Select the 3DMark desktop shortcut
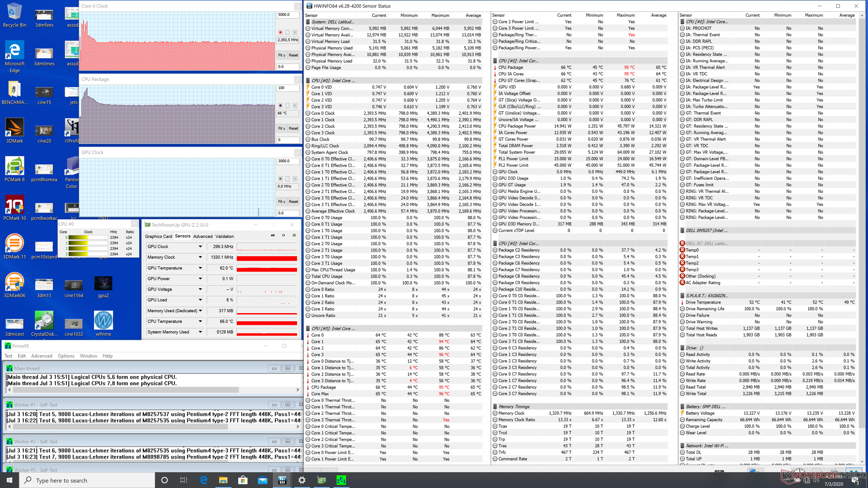Viewport: 868px width, 488px height. coord(14,131)
